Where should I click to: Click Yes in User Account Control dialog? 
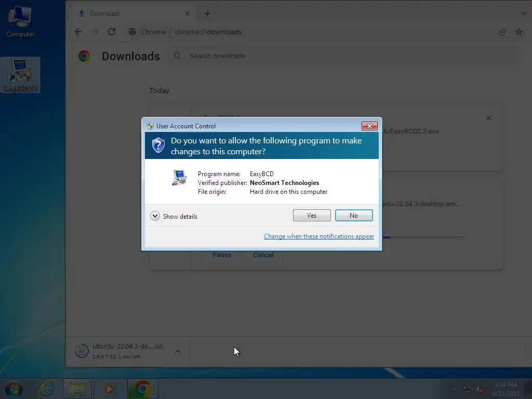point(312,216)
